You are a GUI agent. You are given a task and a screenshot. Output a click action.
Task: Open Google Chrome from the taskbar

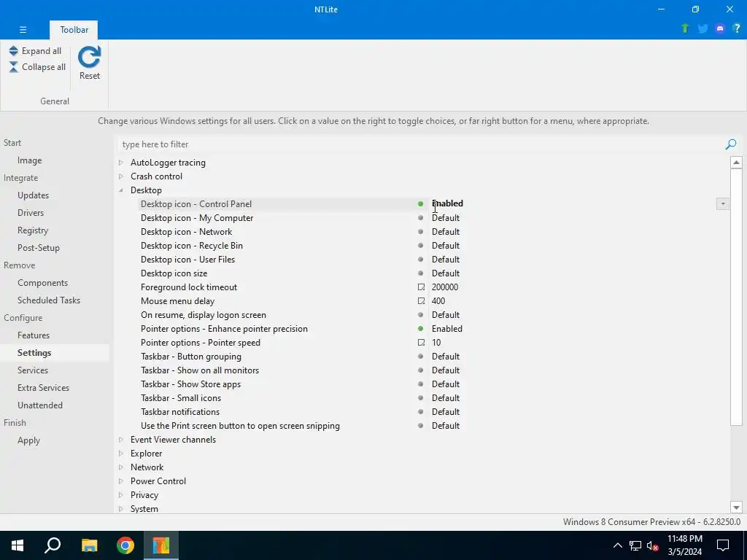[125, 545]
